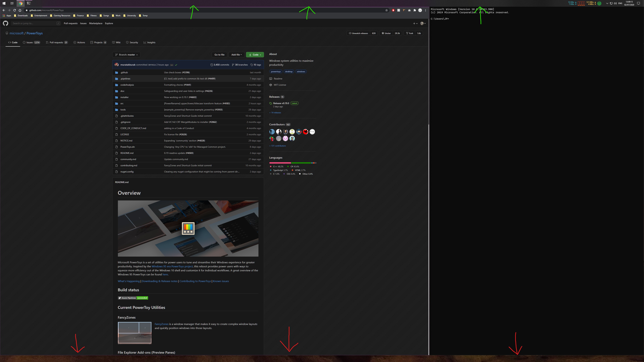Open the Apps bookmarks shortcut

(x=7, y=15)
